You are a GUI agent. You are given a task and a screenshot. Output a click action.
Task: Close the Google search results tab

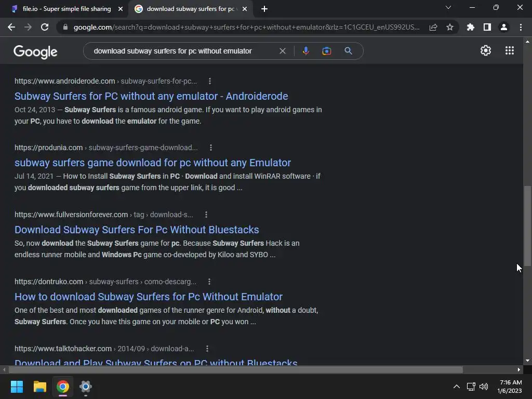(x=245, y=9)
